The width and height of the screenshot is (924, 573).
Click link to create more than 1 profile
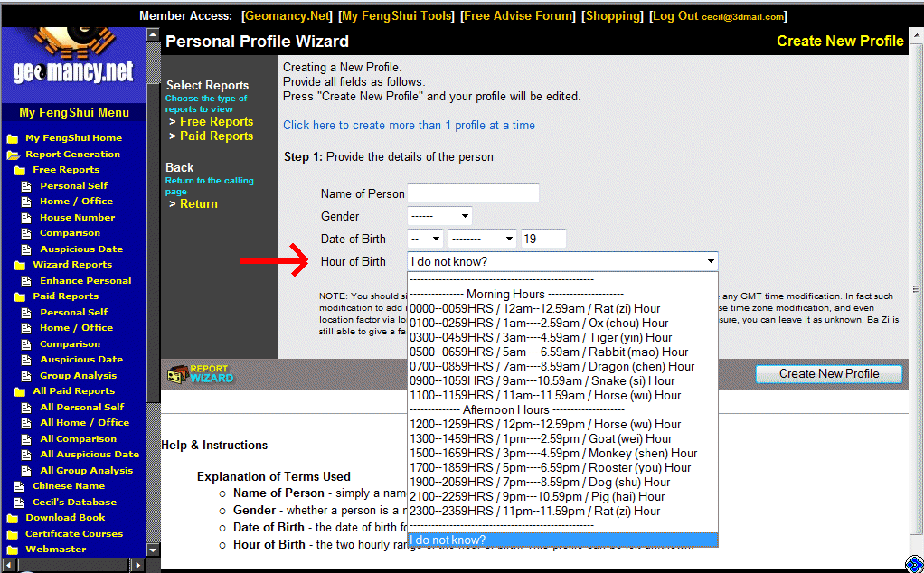409,125
